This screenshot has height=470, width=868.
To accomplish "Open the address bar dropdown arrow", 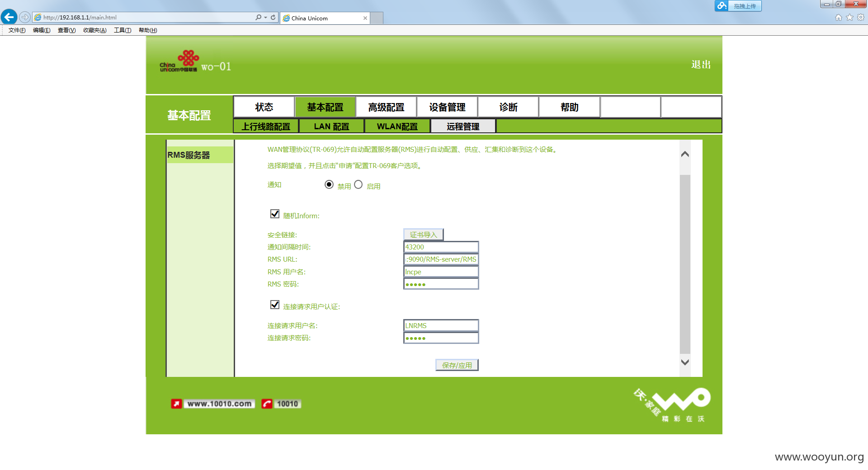I will [266, 17].
